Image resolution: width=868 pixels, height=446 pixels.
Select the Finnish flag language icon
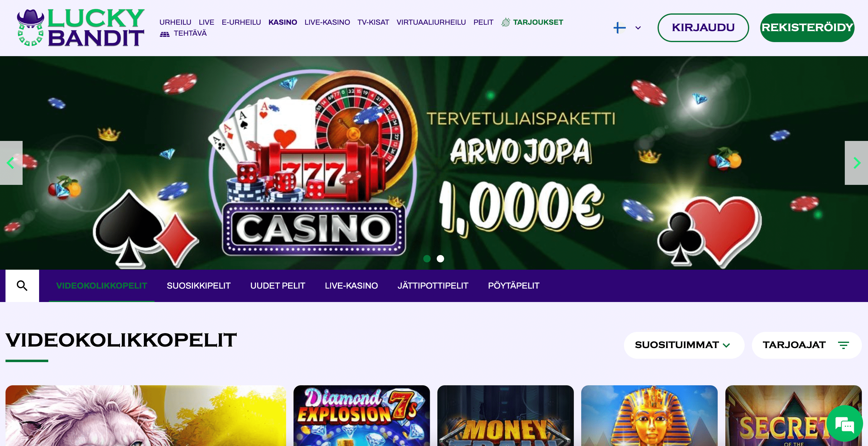point(619,27)
